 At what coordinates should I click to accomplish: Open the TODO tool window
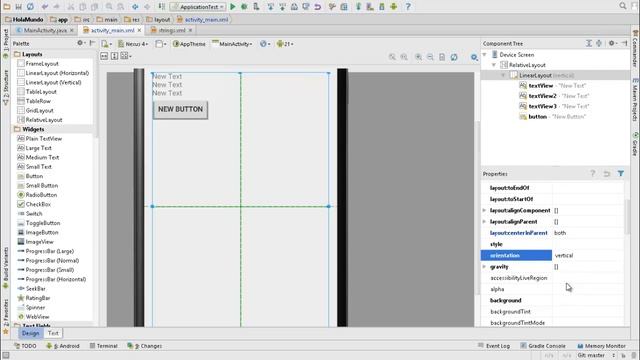(25, 346)
